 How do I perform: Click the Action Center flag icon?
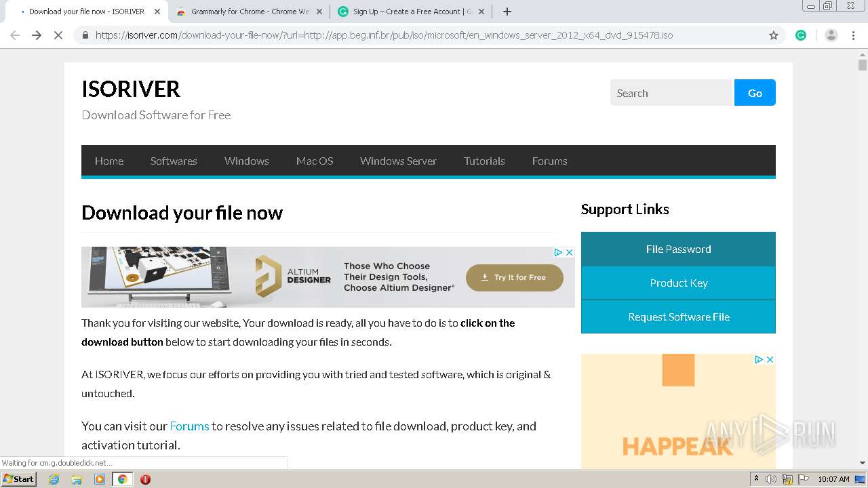804,479
